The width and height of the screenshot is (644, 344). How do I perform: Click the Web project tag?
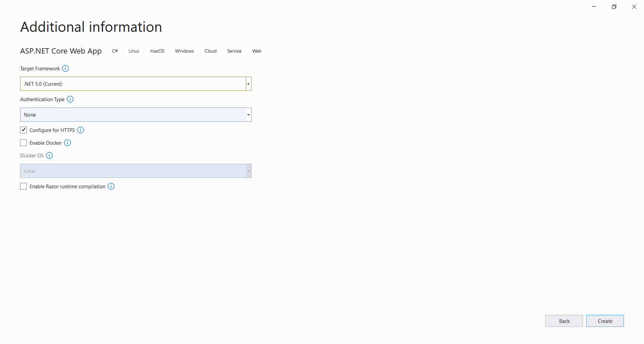(256, 51)
